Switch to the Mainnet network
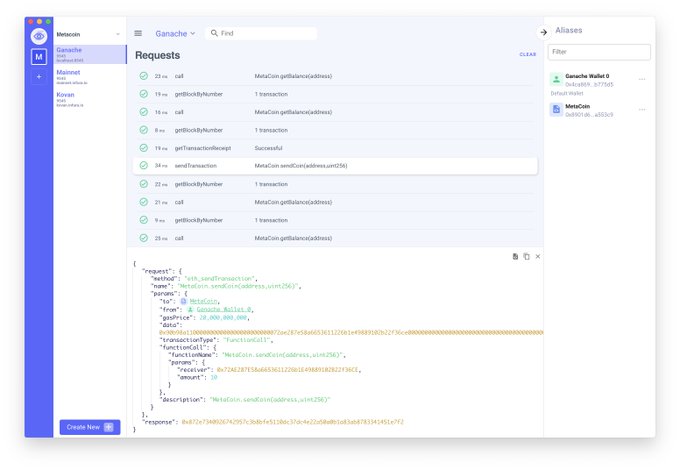Viewport: 680px width, 470px height. (x=90, y=77)
